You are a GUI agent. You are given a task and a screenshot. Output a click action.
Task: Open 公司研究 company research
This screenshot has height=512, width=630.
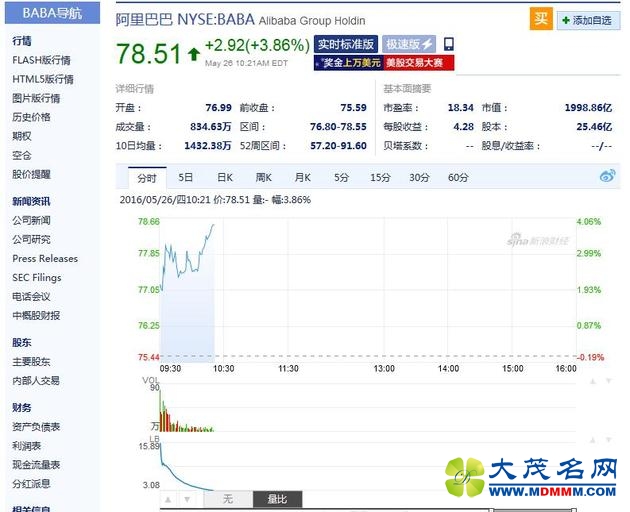point(31,240)
